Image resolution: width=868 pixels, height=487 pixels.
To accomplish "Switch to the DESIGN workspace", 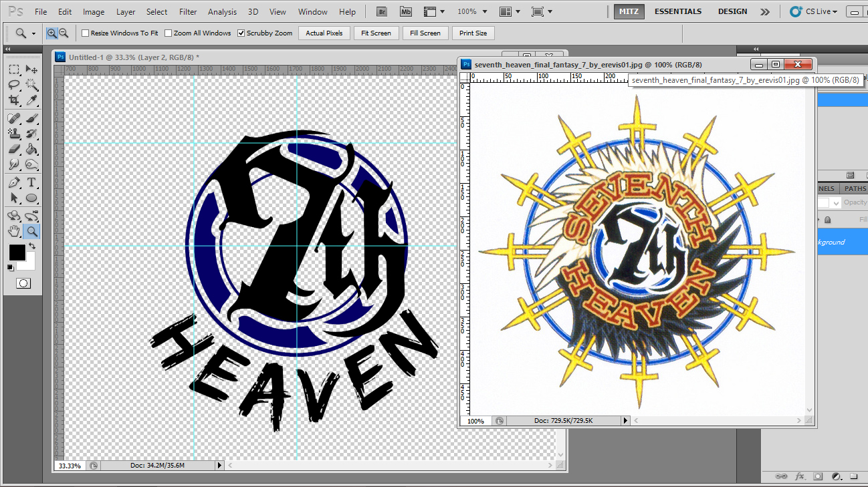I will point(733,11).
